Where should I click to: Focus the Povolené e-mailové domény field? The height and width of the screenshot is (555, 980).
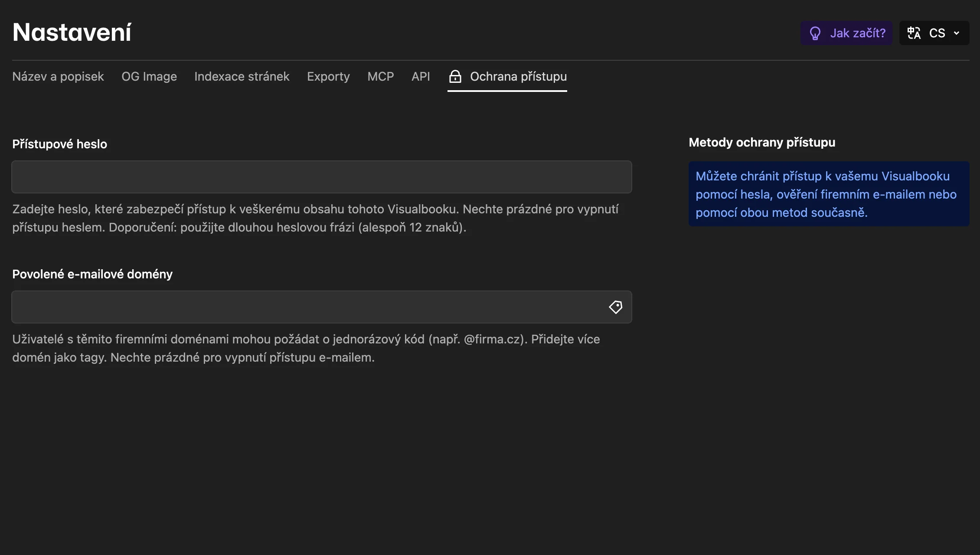(x=322, y=307)
